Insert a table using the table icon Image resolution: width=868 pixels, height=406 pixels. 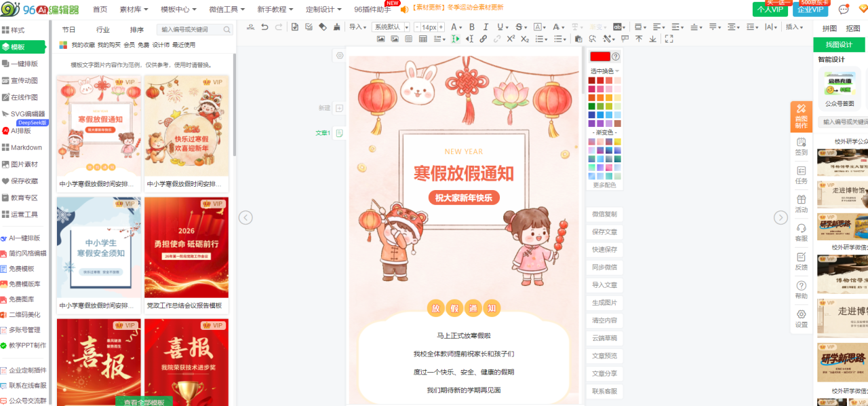423,39
